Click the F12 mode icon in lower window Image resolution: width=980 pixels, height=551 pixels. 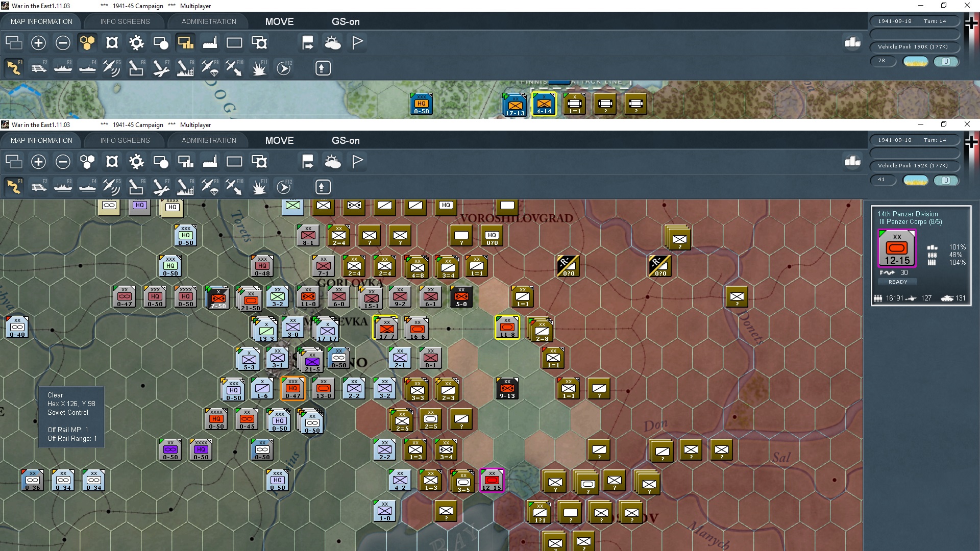pos(284,187)
